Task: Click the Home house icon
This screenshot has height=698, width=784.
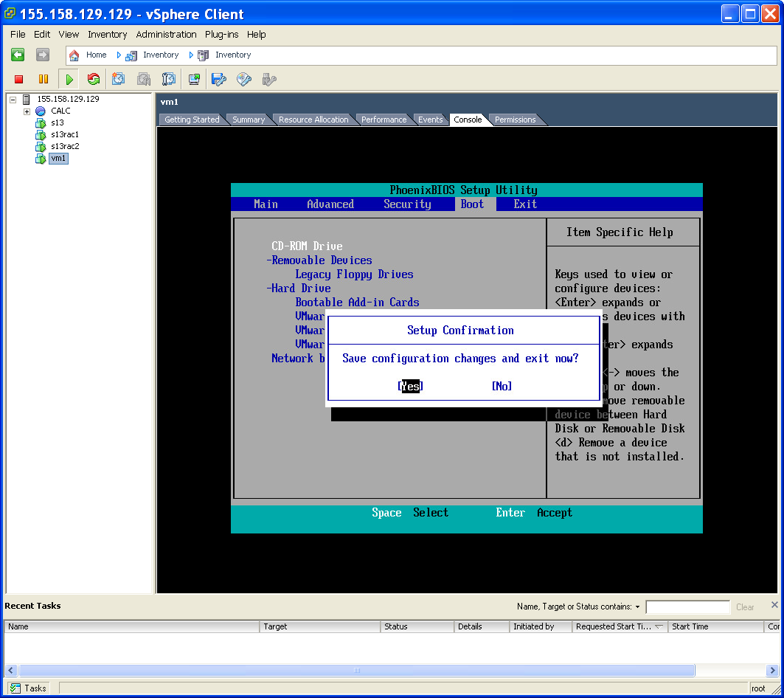Action: pyautogui.click(x=74, y=55)
